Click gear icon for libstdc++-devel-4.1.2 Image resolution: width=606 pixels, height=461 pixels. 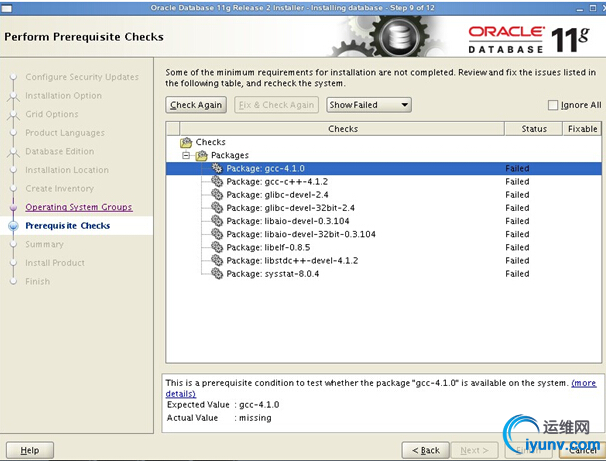coord(217,260)
